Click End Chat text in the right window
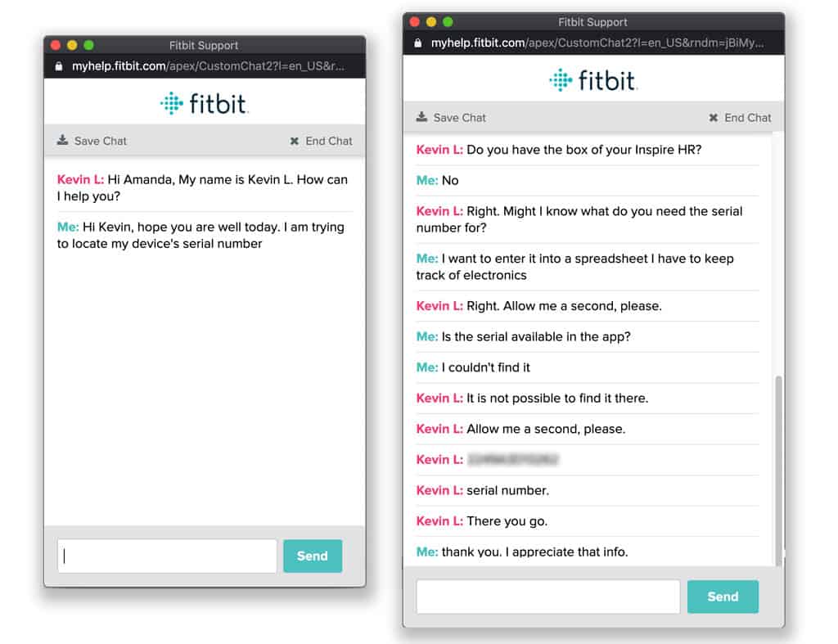The image size is (838, 644). pos(747,118)
